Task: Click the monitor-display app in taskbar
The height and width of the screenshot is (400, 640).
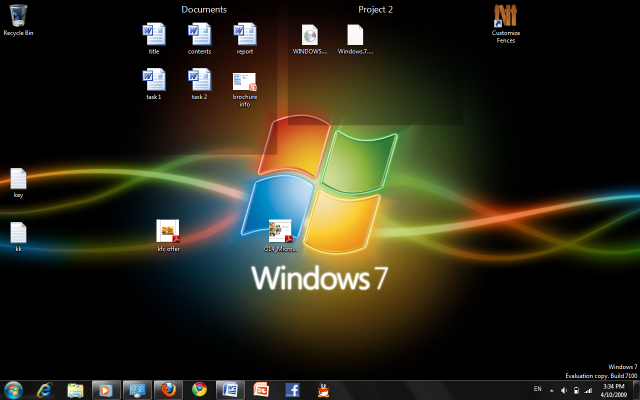Action: pos(137,390)
